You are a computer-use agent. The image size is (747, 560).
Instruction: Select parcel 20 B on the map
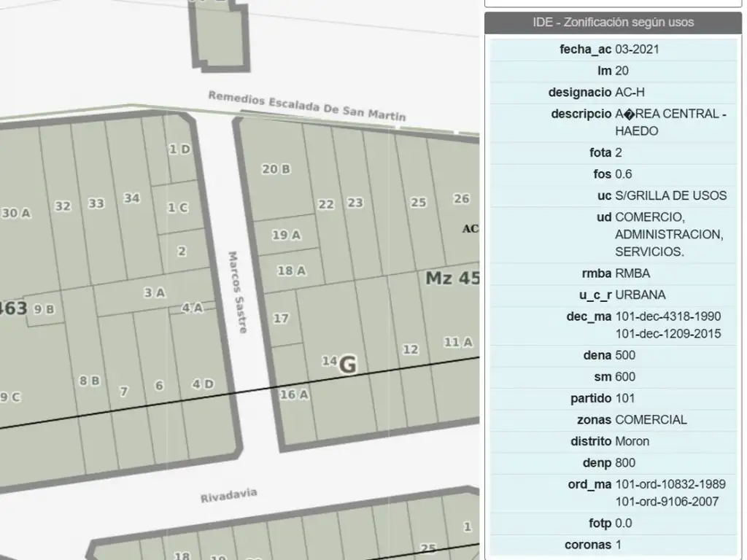click(x=276, y=169)
